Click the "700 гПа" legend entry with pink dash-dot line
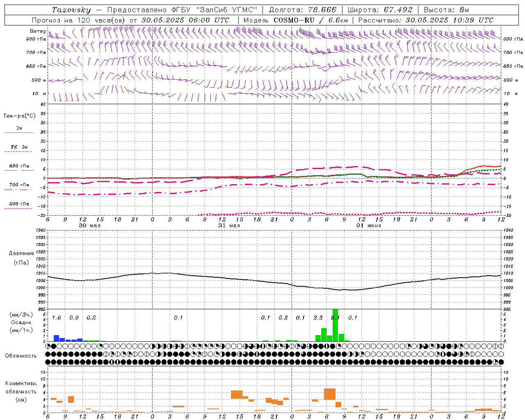The height and width of the screenshot is (420, 525). [19, 185]
